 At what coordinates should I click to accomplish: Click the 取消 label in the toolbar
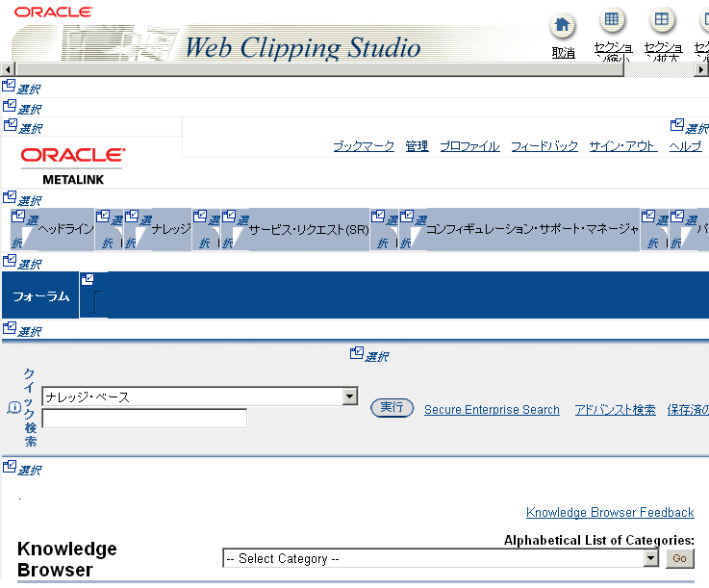[564, 53]
